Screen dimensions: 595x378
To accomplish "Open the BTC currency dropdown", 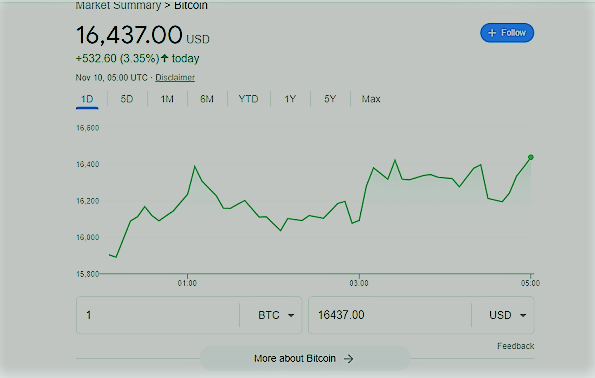I will click(276, 315).
